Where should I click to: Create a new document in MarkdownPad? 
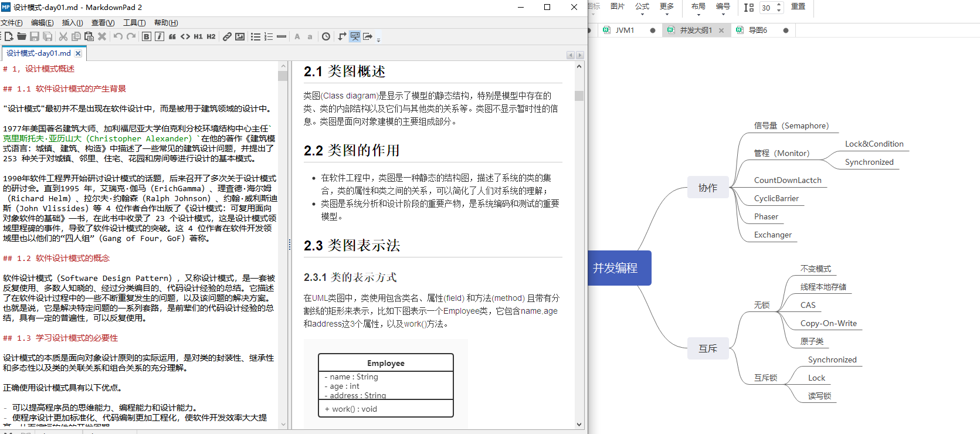pos(8,36)
